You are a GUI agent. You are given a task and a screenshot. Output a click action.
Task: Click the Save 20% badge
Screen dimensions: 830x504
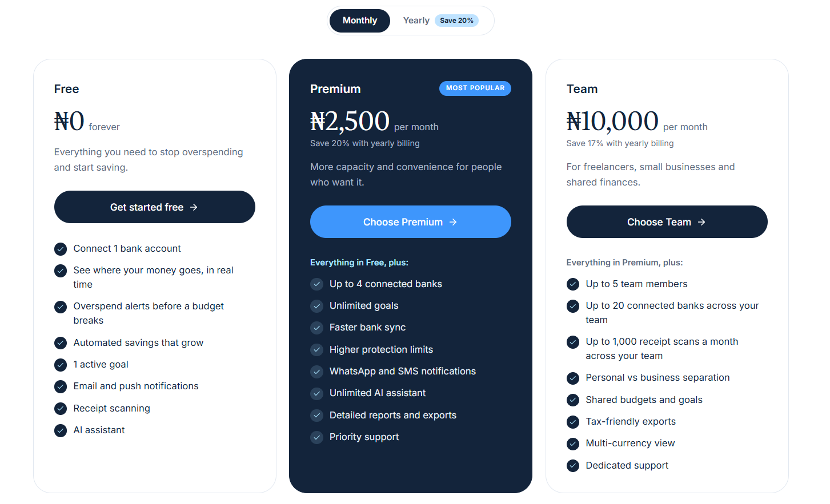(456, 21)
